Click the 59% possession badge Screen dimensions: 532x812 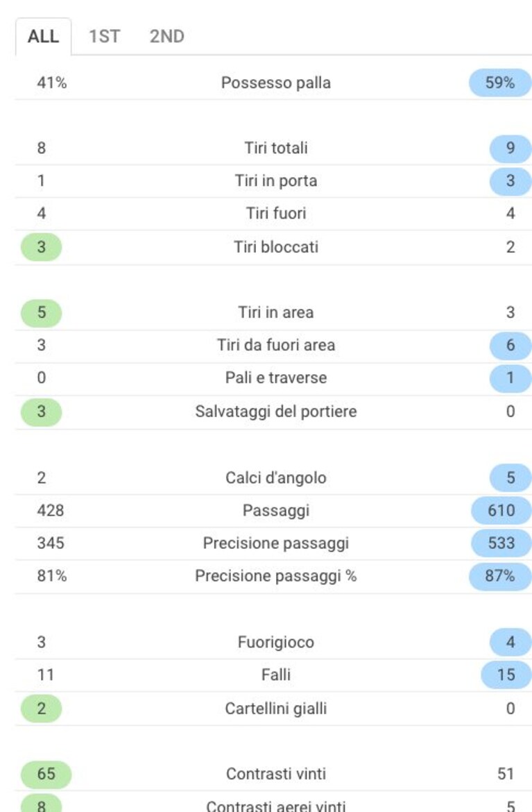point(500,83)
